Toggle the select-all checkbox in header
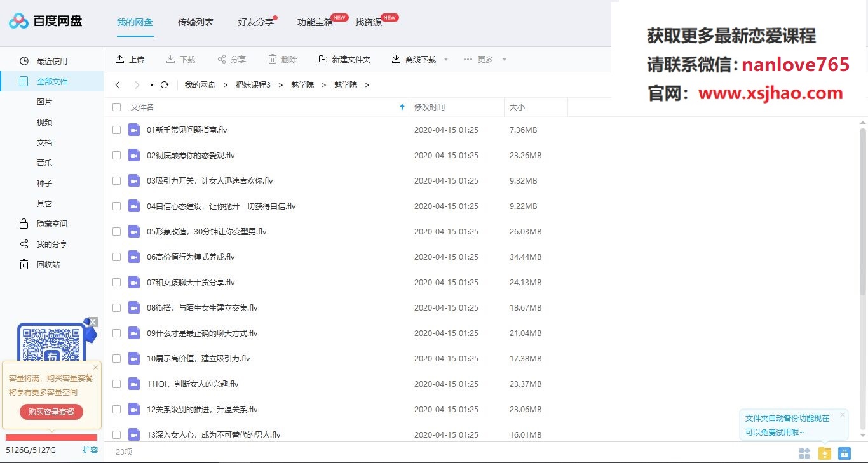 click(x=116, y=107)
